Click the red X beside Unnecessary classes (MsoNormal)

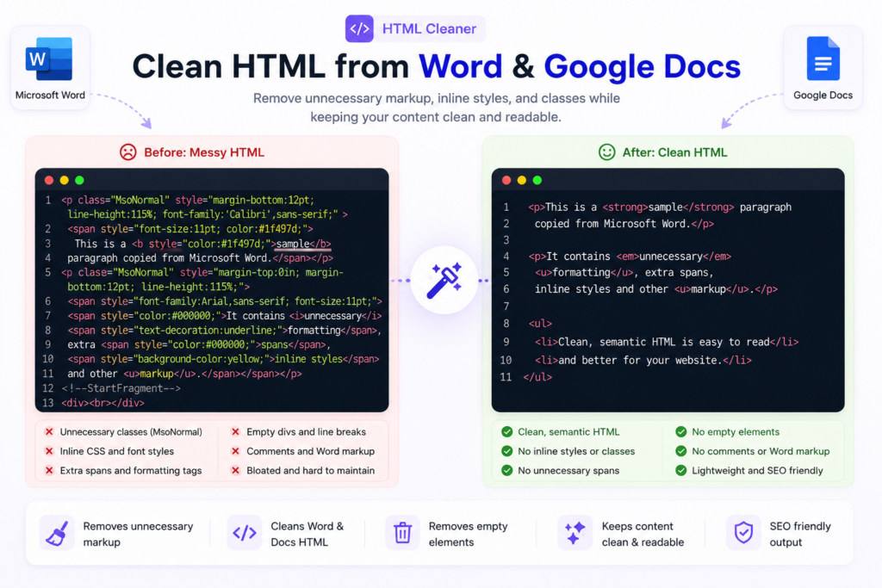[49, 431]
